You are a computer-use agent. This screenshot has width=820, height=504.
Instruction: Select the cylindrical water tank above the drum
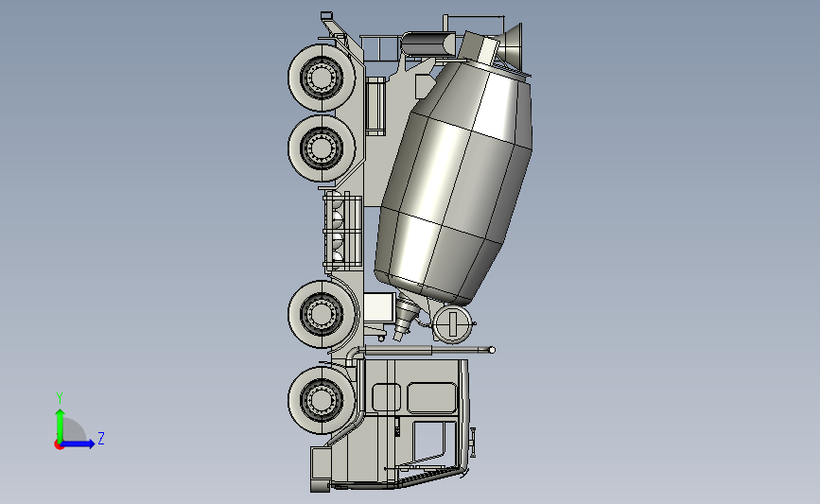pyautogui.click(x=428, y=43)
